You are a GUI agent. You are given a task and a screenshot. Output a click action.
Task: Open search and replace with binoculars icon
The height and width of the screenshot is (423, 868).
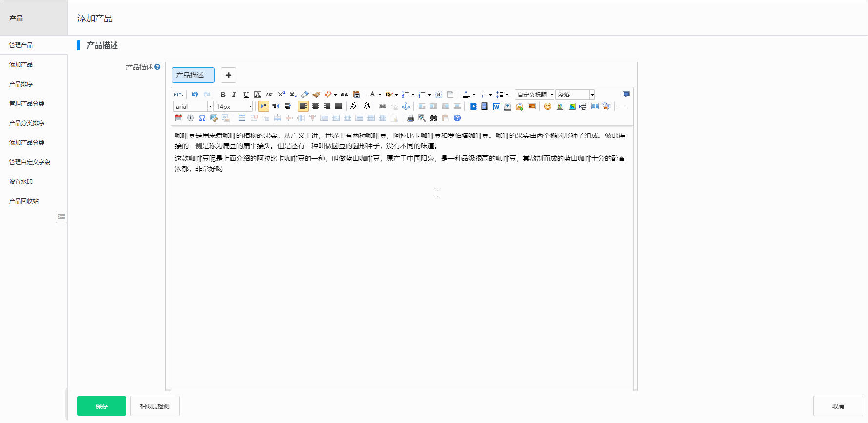[434, 118]
